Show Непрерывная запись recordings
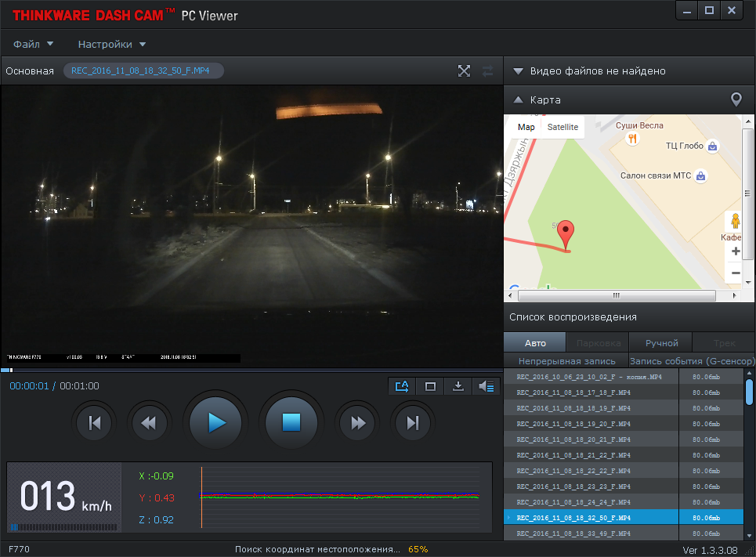The width and height of the screenshot is (756, 557). (x=567, y=361)
